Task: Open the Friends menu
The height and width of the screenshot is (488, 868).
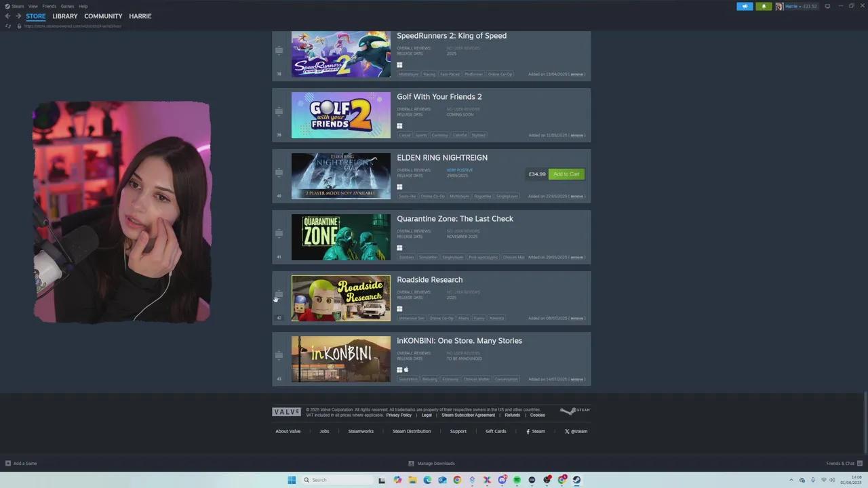Action: click(x=49, y=5)
